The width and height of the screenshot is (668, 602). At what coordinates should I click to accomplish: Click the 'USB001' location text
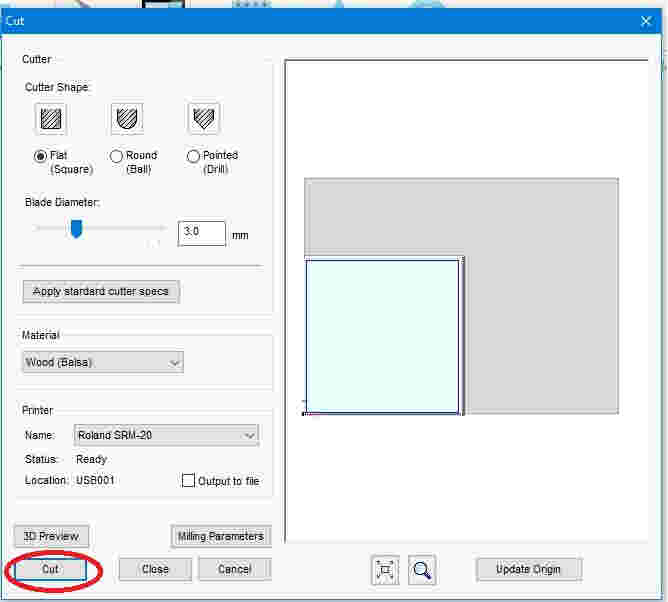pos(95,480)
